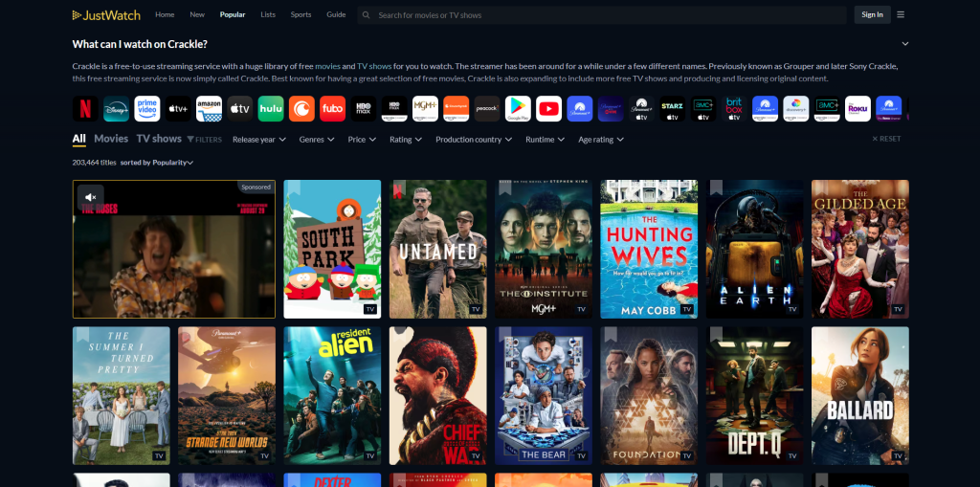Select the Netflix provider icon
980x487 pixels.
tap(85, 109)
